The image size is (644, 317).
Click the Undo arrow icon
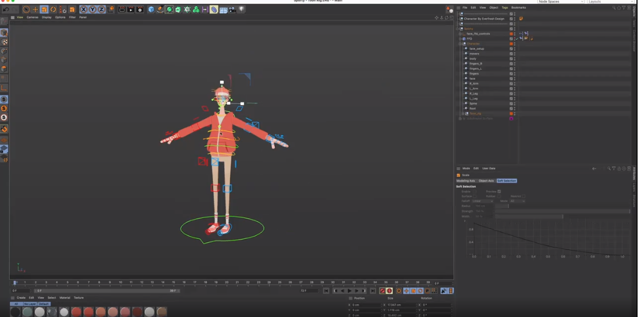[6, 9]
